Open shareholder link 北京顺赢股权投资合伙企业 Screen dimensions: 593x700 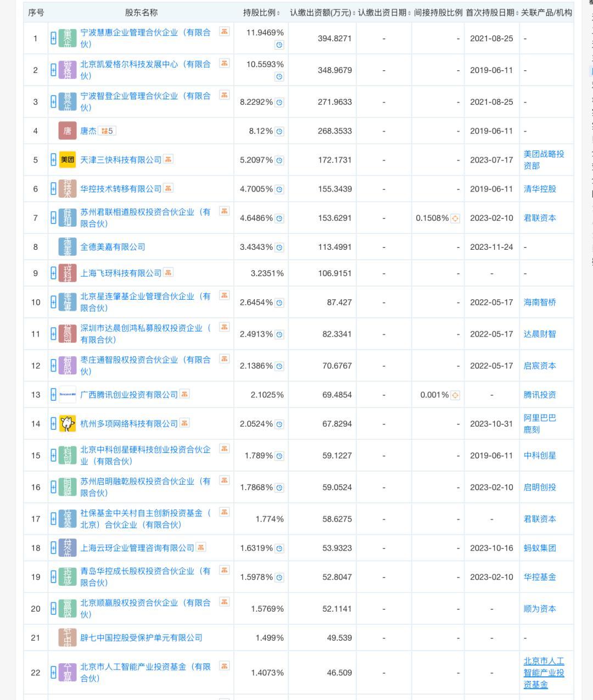(146, 608)
